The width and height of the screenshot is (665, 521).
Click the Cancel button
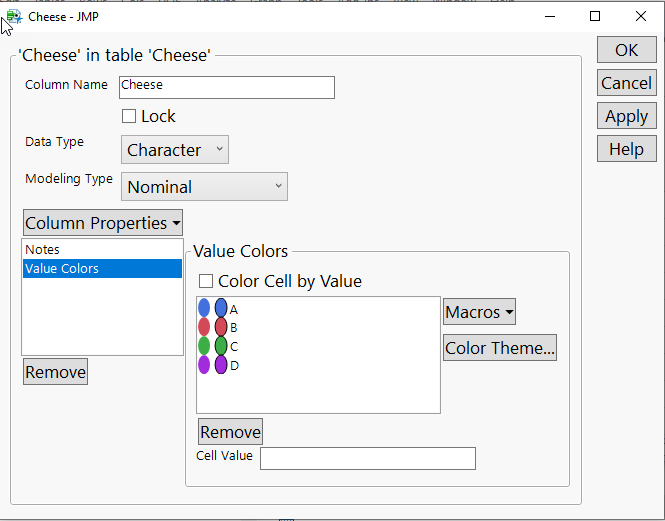[626, 83]
